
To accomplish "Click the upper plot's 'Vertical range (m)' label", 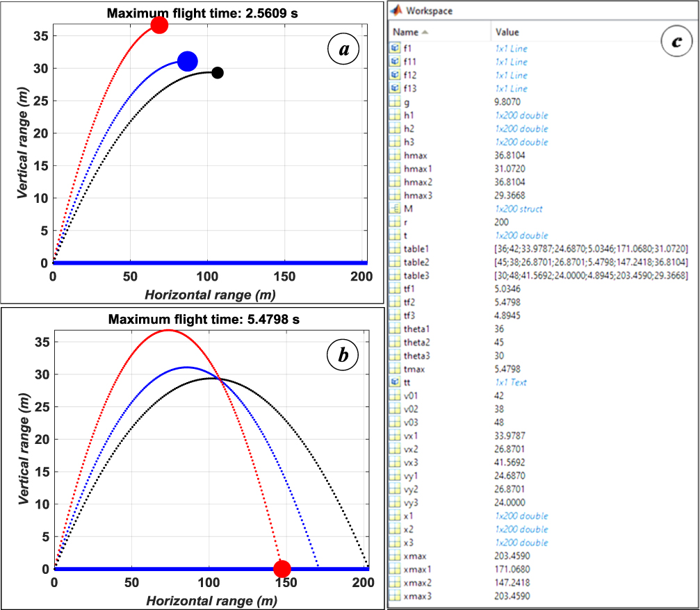I will pos(22,143).
